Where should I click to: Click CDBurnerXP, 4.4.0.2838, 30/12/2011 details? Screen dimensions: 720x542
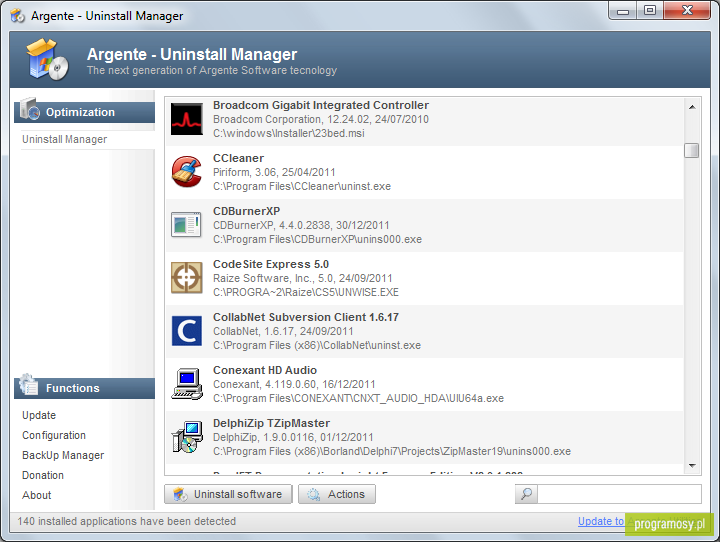tap(301, 226)
